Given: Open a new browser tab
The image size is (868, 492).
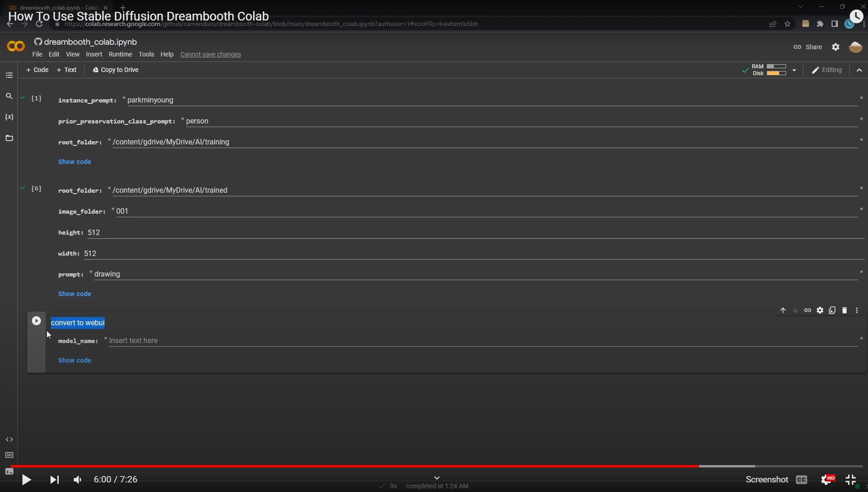Looking at the screenshot, I should coord(122,7).
